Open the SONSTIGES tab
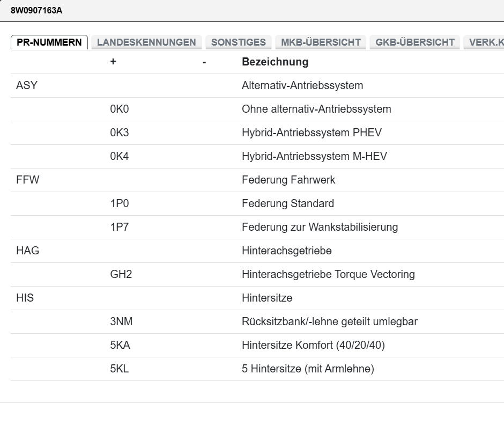This screenshot has width=504, height=425. [x=238, y=42]
